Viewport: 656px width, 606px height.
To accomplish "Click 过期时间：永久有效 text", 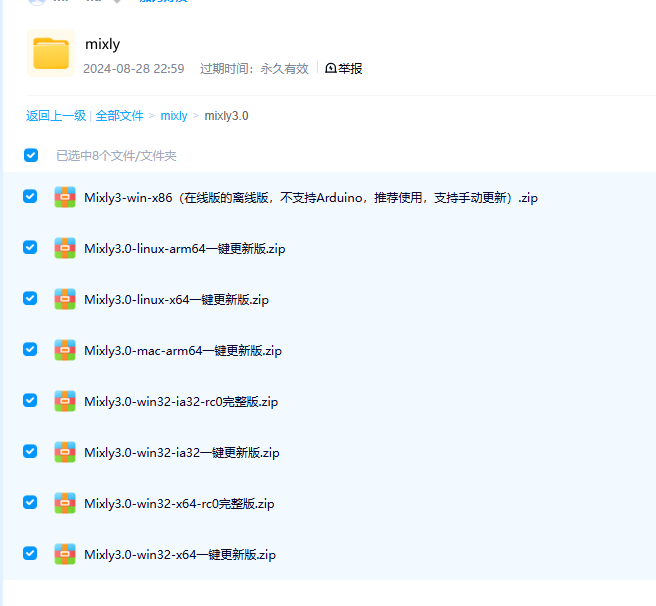I will [x=254, y=69].
